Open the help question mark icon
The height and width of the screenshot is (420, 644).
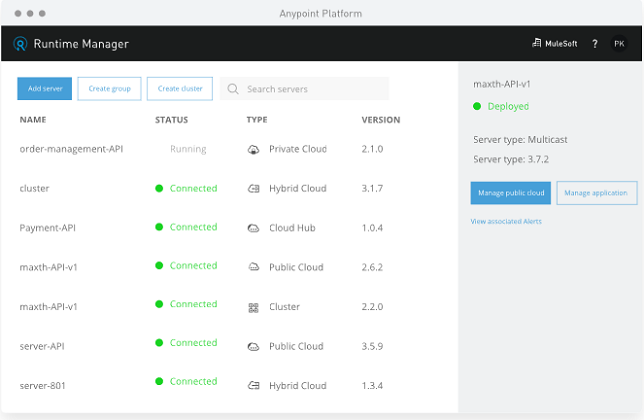(595, 44)
